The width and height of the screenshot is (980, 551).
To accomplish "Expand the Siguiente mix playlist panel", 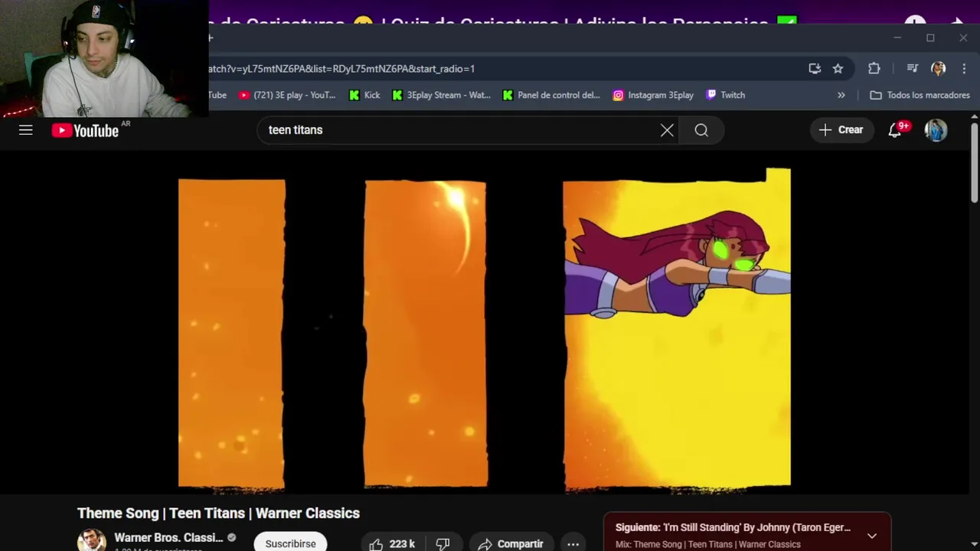I will point(872,535).
